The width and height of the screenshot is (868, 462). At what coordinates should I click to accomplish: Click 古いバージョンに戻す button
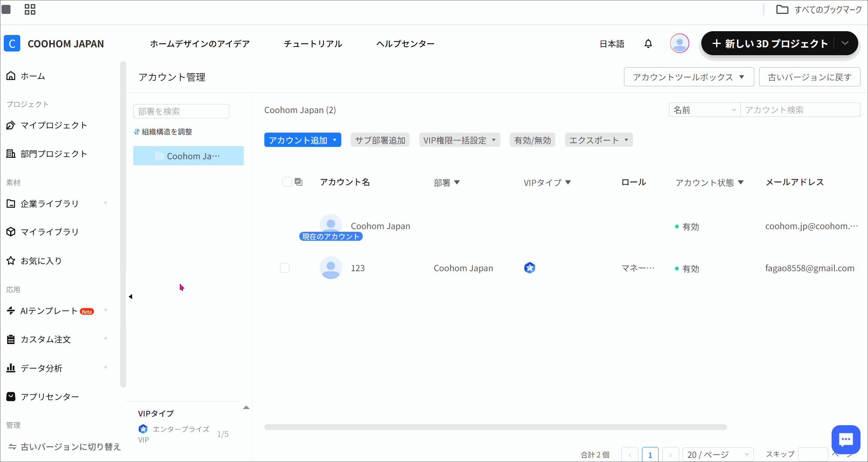(809, 77)
